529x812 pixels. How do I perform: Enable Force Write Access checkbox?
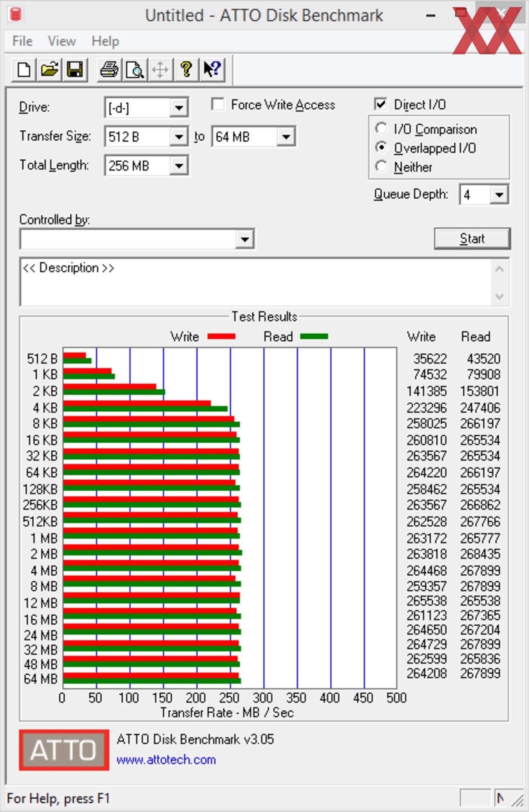point(218,105)
